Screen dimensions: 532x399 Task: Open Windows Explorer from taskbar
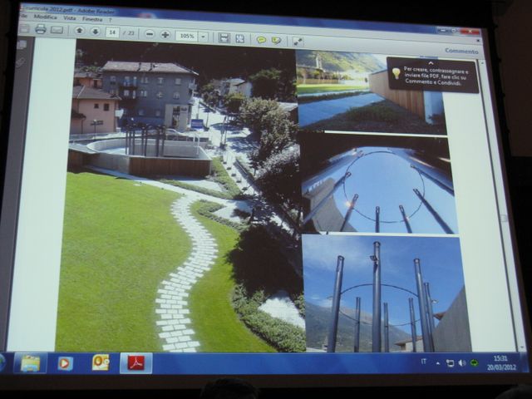pyautogui.click(x=30, y=363)
